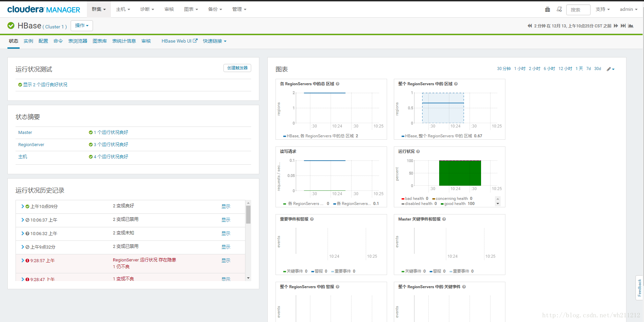
Task: Open the 诊断 dropdown menu
Action: pos(147,9)
